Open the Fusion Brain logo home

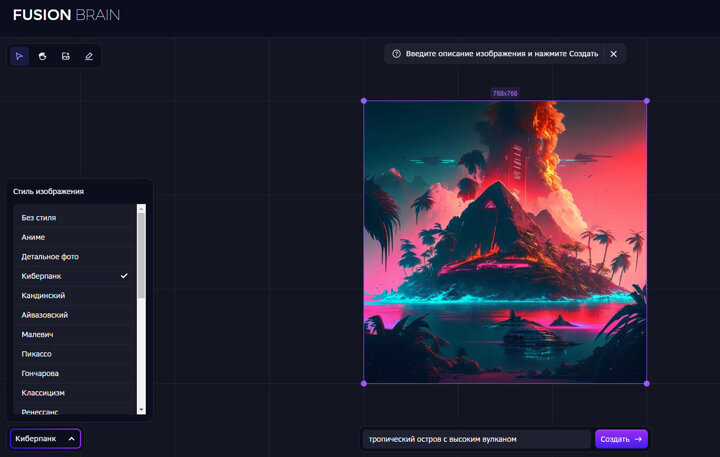(67, 15)
